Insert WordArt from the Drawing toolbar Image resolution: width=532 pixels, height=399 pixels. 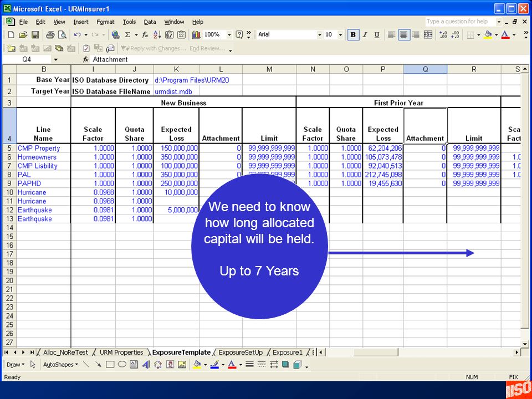tap(146, 365)
